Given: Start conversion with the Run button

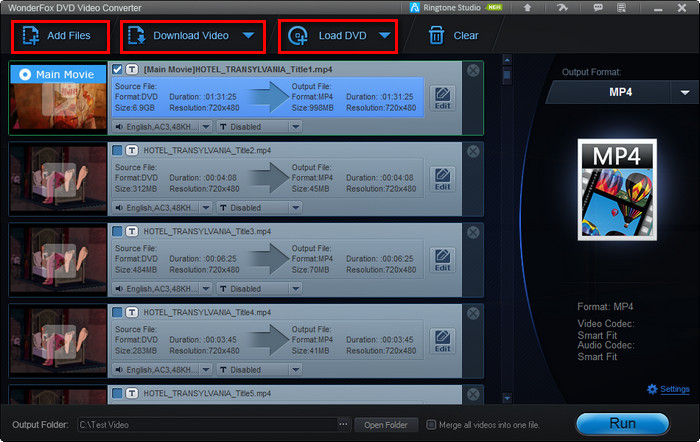Looking at the screenshot, I should (x=622, y=423).
